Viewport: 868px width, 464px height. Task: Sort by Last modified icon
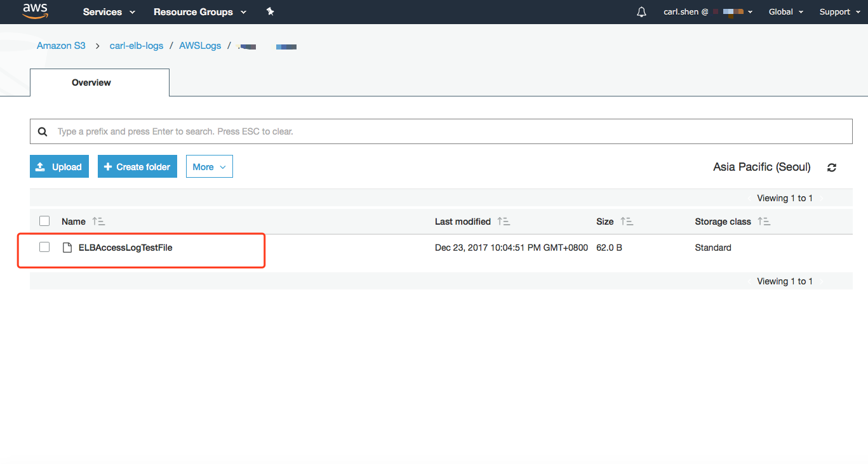[x=504, y=222]
